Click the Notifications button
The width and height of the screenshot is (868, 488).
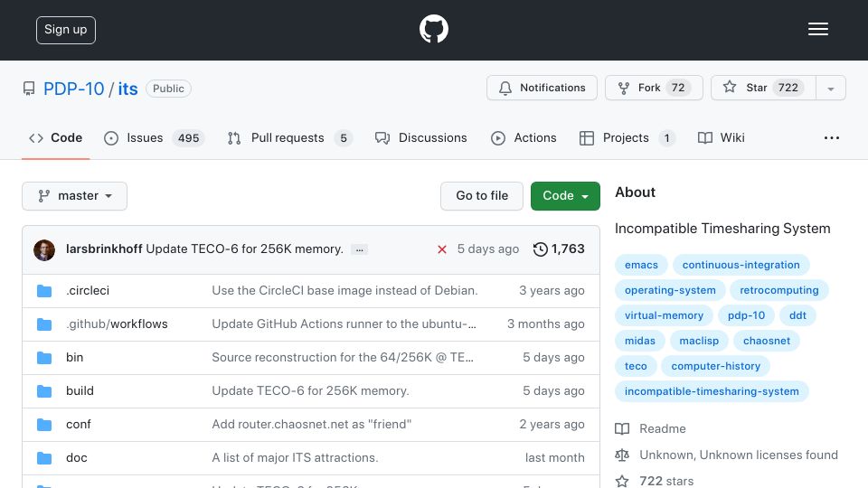pyautogui.click(x=542, y=88)
